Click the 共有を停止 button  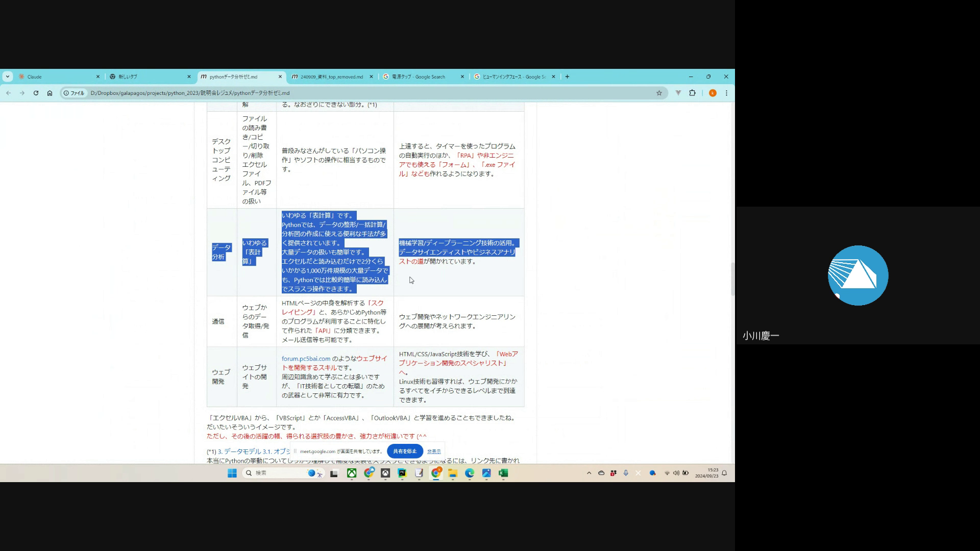(405, 452)
